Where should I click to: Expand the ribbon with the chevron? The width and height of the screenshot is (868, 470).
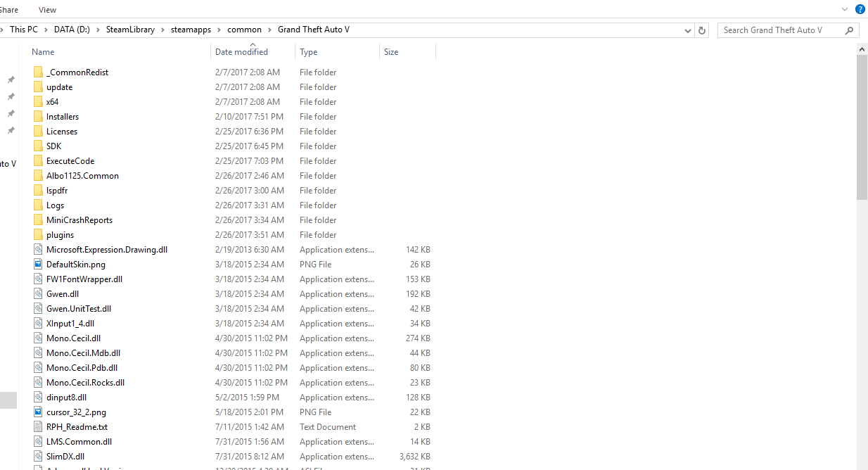click(845, 9)
